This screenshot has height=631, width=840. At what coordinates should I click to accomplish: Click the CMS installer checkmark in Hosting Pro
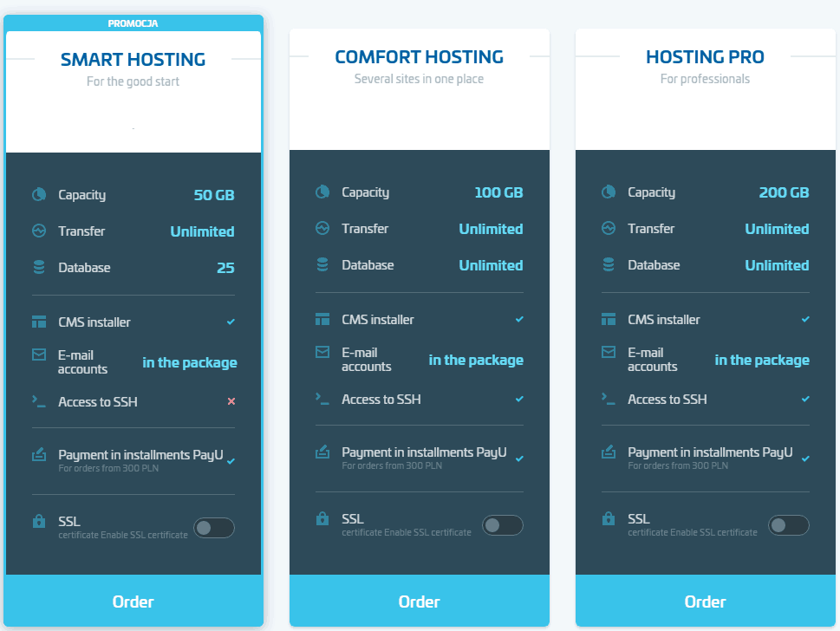tap(805, 319)
